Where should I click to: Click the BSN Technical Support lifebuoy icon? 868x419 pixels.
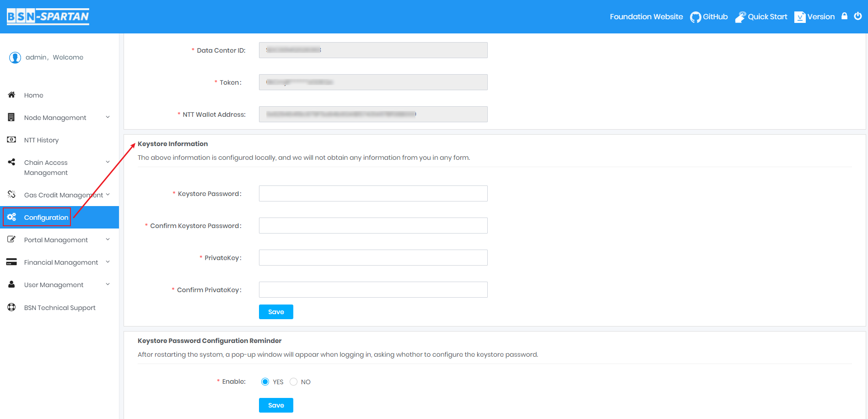[x=11, y=307]
